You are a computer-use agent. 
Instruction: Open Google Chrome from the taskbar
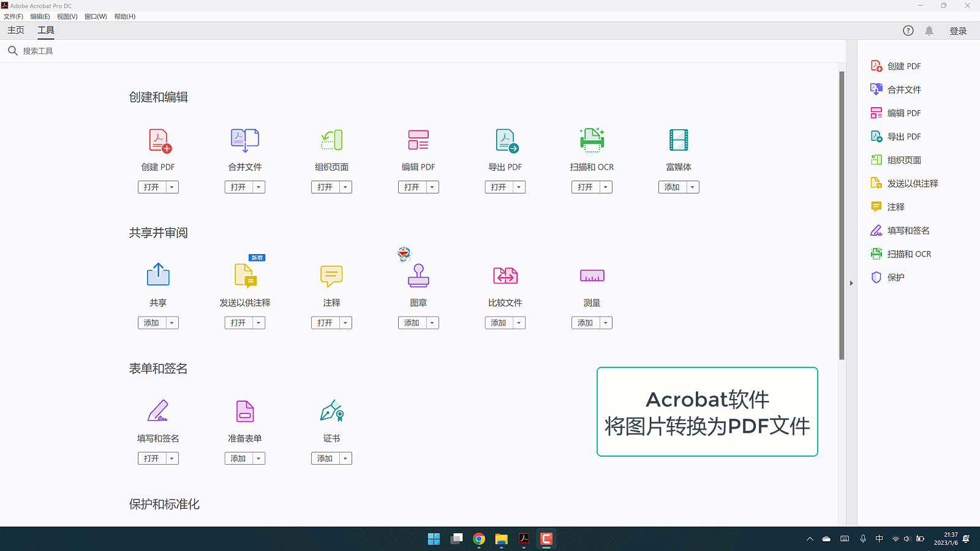(479, 539)
